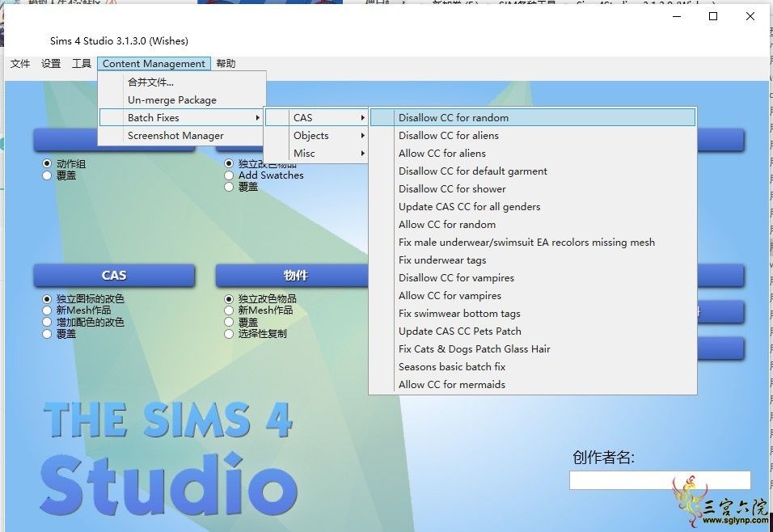Click the blue CAS button
The height and width of the screenshot is (532, 773).
(114, 275)
